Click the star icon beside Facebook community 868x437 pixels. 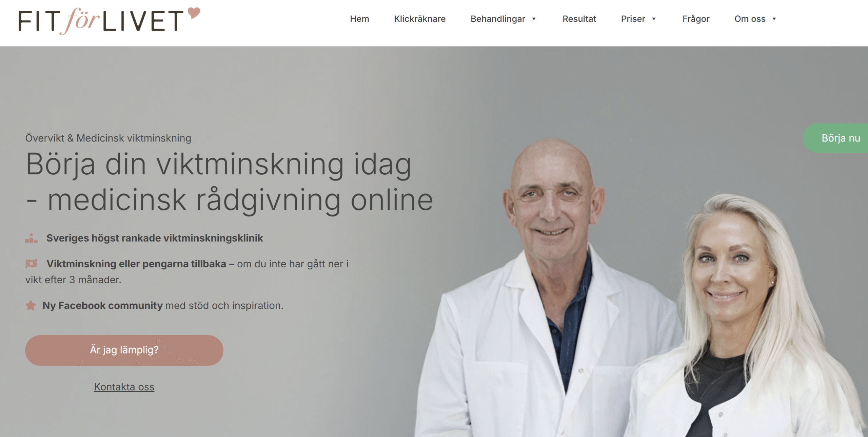pyautogui.click(x=31, y=305)
